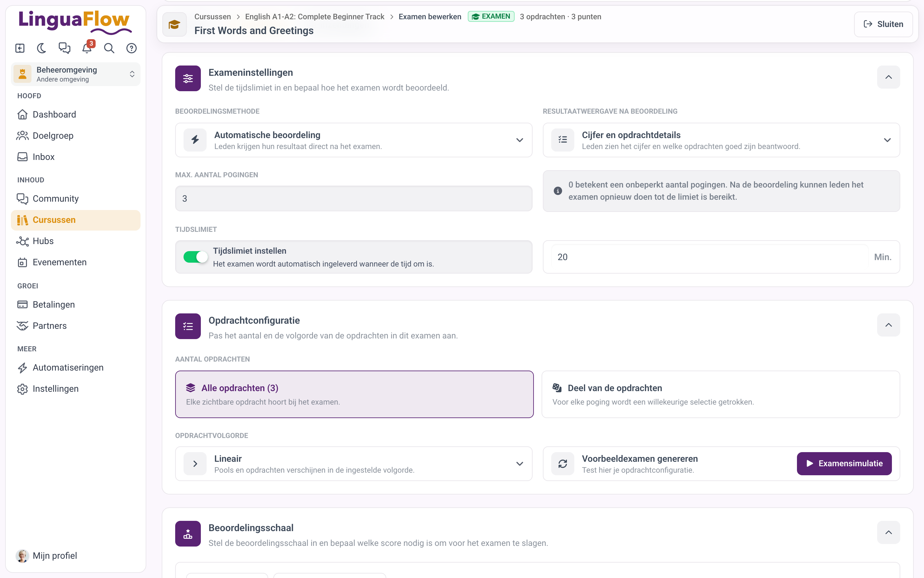Click the refresh icon for Voorbeeldexamen genereren
Viewport: 924px width, 578px height.
click(563, 464)
